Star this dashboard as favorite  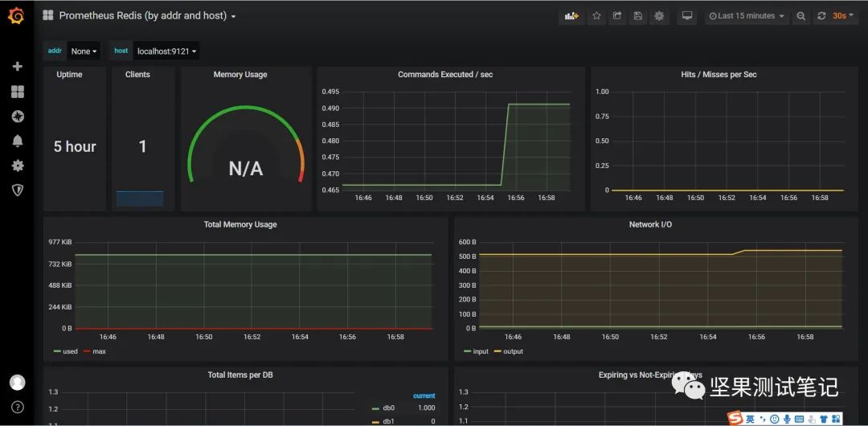coord(596,16)
